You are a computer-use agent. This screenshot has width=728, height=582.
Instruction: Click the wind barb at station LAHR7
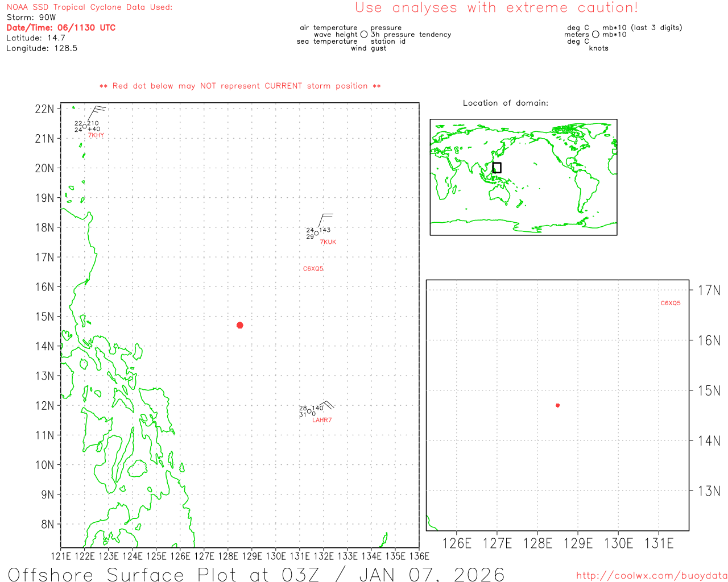tap(325, 406)
